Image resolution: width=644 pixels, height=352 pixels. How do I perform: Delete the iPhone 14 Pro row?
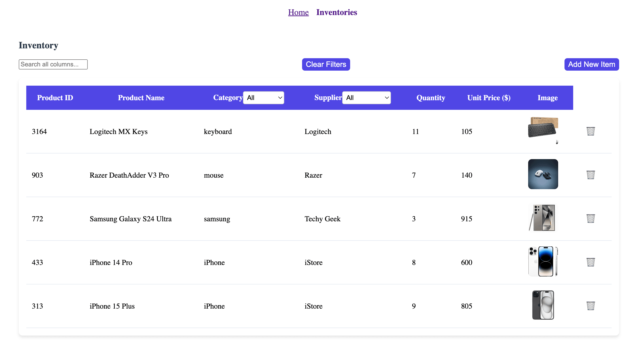pos(591,262)
